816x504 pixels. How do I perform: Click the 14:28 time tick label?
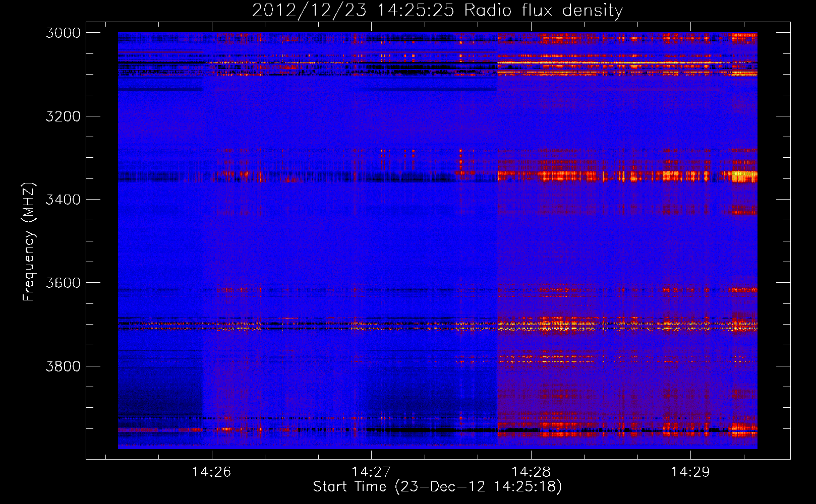(531, 472)
